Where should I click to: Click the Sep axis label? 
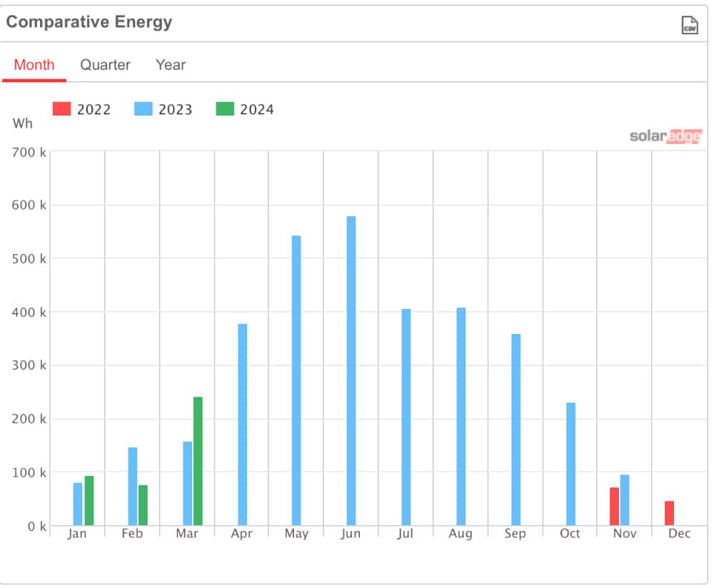[515, 534]
